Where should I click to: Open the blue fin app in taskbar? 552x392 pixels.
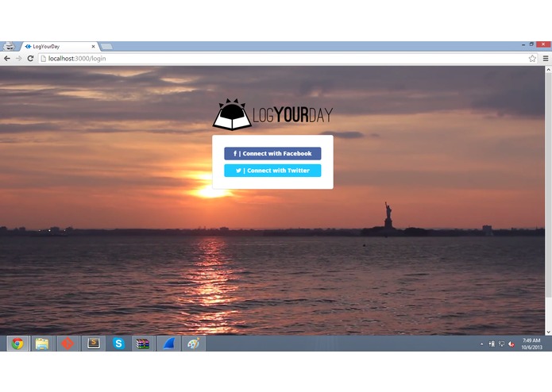[168, 344]
